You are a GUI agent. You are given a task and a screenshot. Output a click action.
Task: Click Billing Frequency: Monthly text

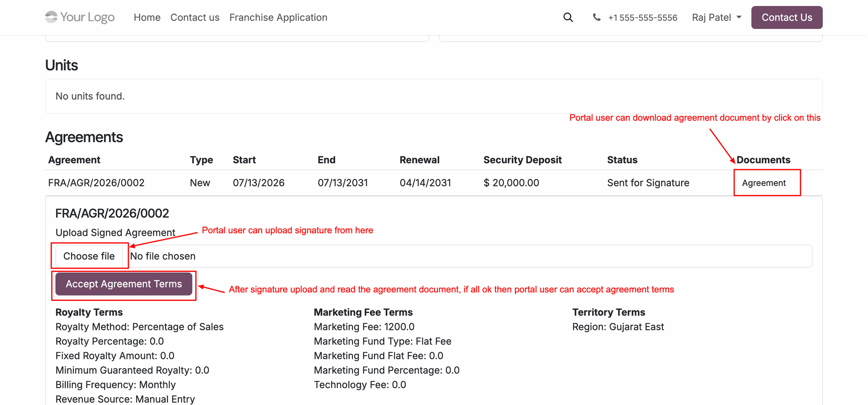tap(115, 385)
